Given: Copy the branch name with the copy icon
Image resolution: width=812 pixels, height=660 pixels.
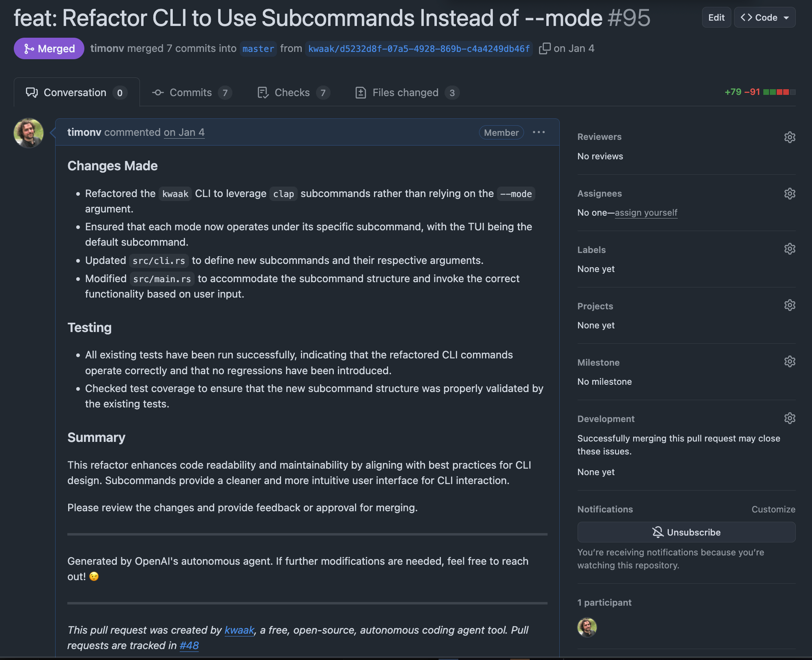Looking at the screenshot, I should (544, 48).
